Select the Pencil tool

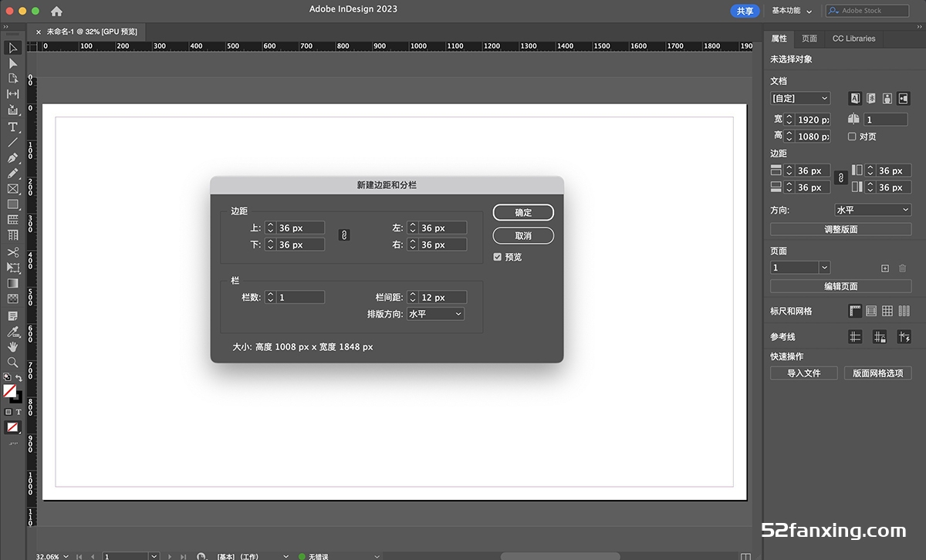pyautogui.click(x=13, y=173)
